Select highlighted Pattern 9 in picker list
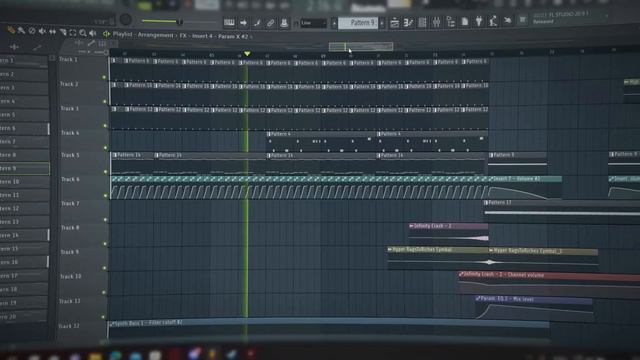This screenshot has width=640, height=360. [24, 168]
